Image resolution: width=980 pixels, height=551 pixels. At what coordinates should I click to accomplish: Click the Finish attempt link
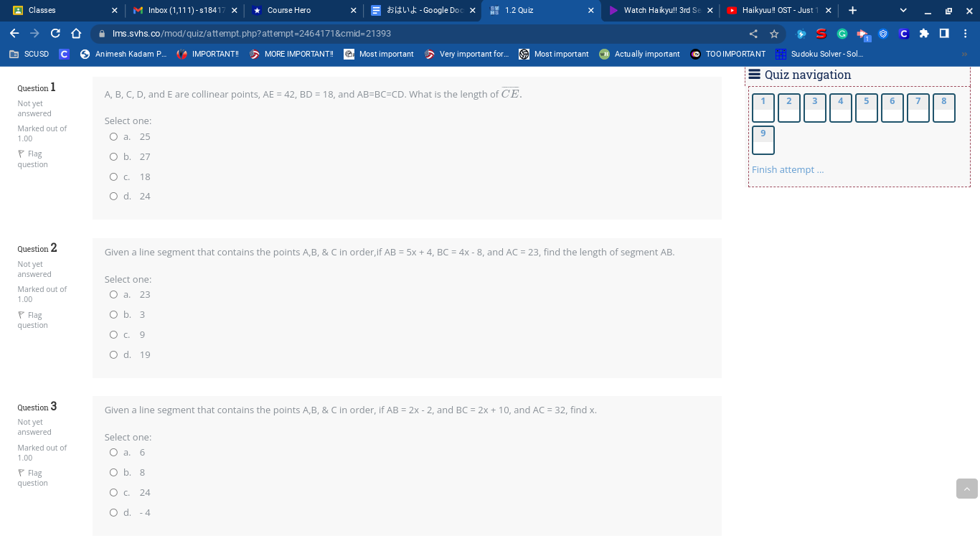tap(788, 170)
